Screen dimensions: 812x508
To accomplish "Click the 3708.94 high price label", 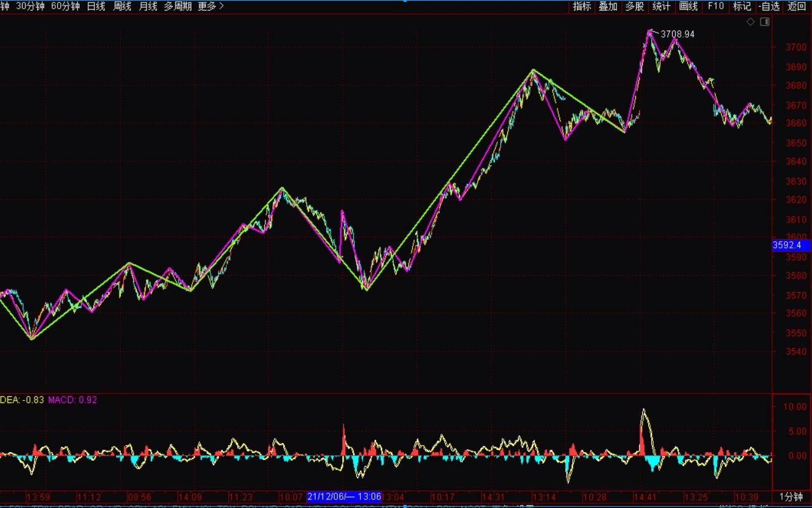I will point(677,34).
